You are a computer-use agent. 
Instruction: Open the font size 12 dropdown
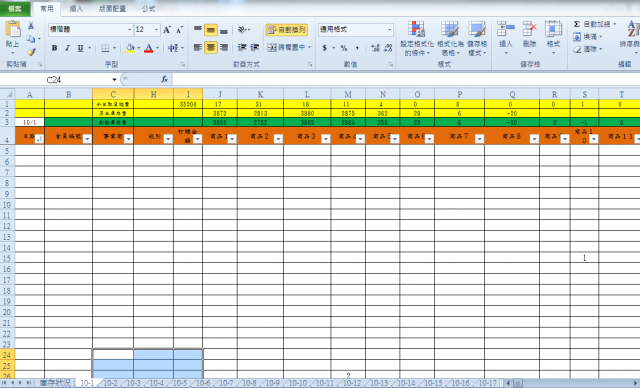tap(156, 30)
